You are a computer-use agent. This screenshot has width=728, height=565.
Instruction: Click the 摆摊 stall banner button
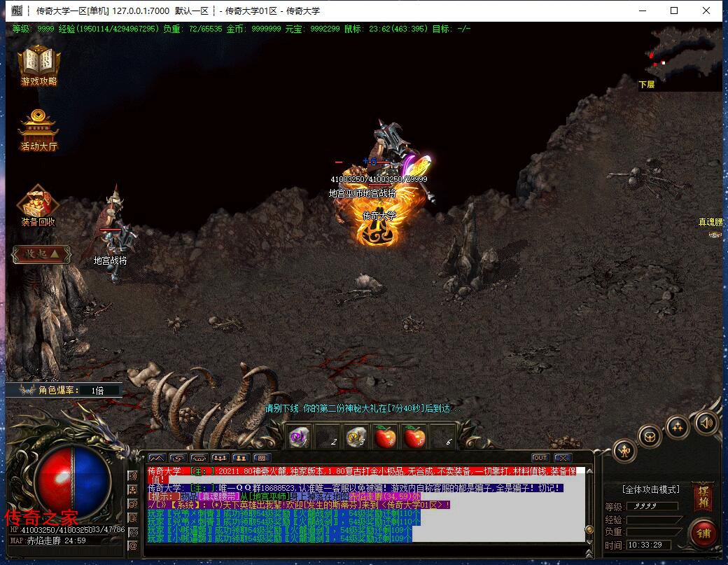tap(703, 497)
